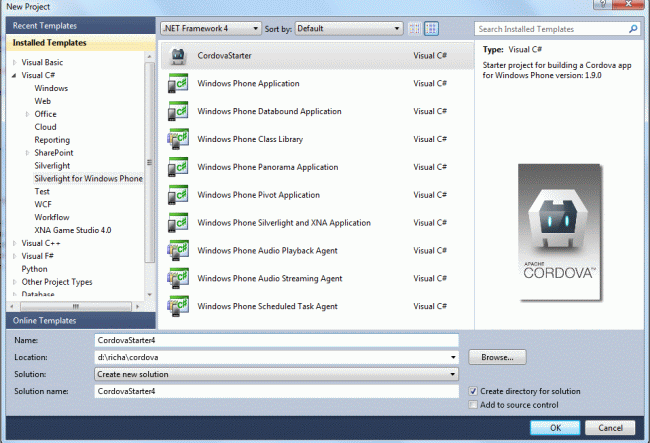This screenshot has height=443, width=650.
Task: Click the Solution name input field
Action: [x=276, y=391]
